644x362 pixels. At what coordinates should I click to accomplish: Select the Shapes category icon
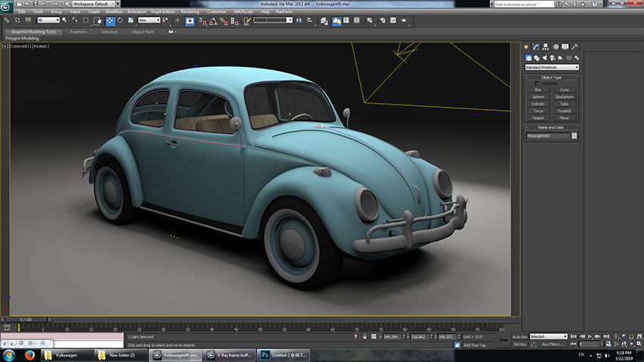(537, 58)
